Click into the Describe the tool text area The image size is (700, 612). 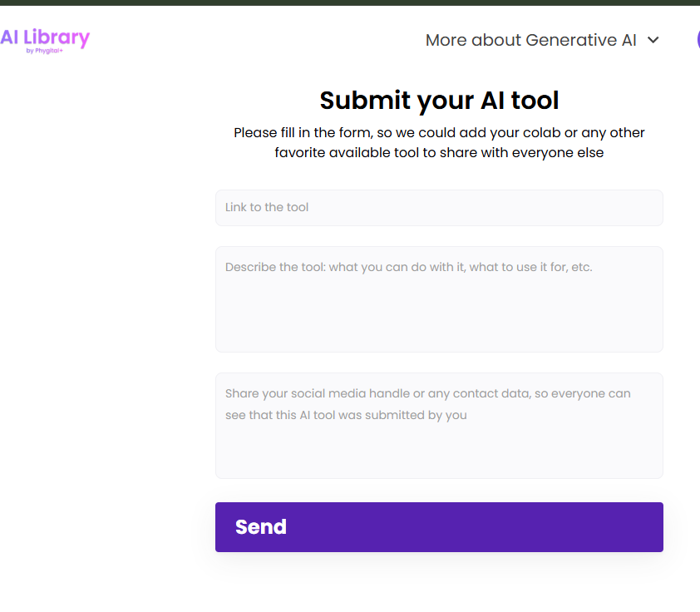439,299
